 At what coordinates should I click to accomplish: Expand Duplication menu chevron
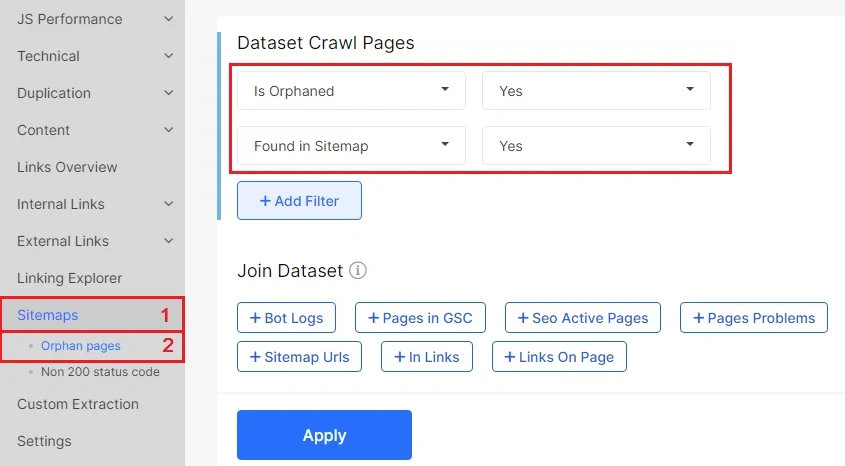click(169, 93)
